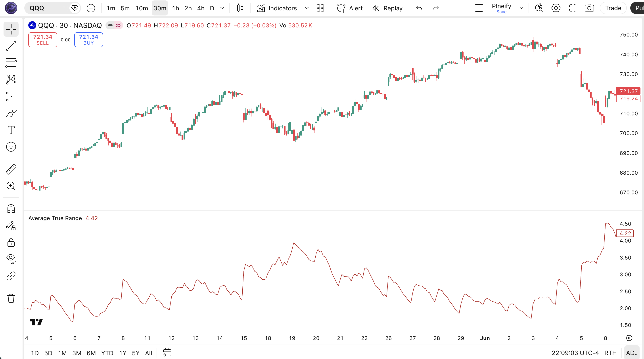This screenshot has height=359, width=644.
Task: Set the chart range to All
Action: 148,353
